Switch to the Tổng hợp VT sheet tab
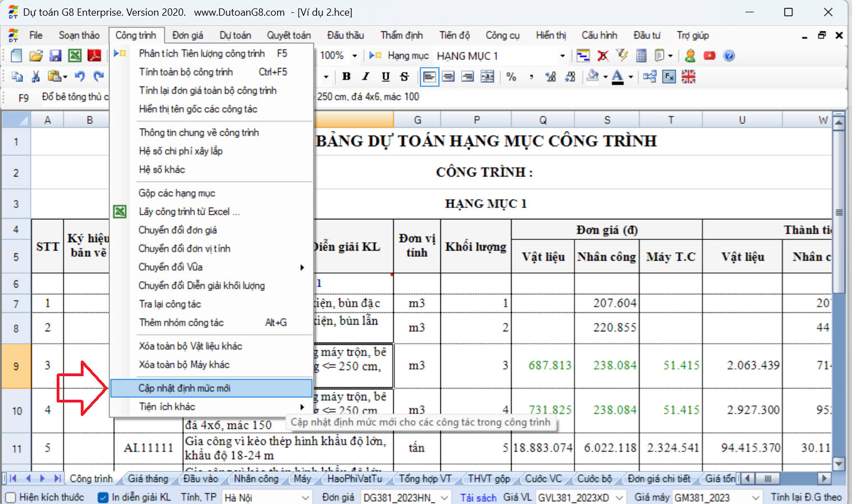Viewport: 852px width, 504px height. coord(425,479)
